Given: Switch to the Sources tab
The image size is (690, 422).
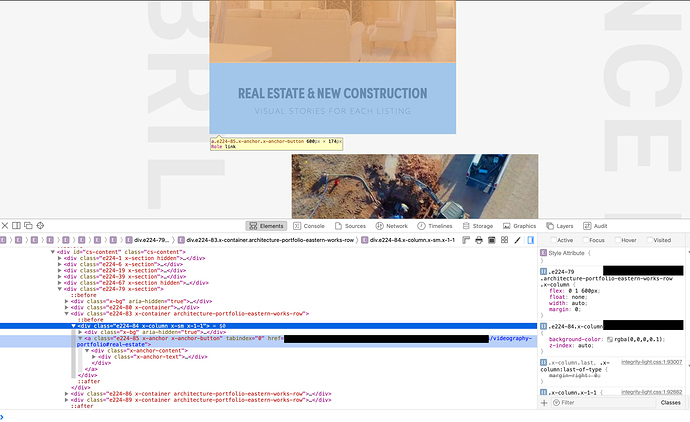Looking at the screenshot, I should click(350, 226).
